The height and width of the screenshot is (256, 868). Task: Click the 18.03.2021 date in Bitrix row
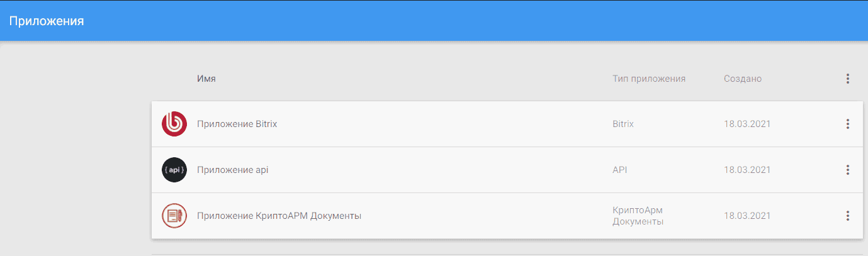point(747,124)
